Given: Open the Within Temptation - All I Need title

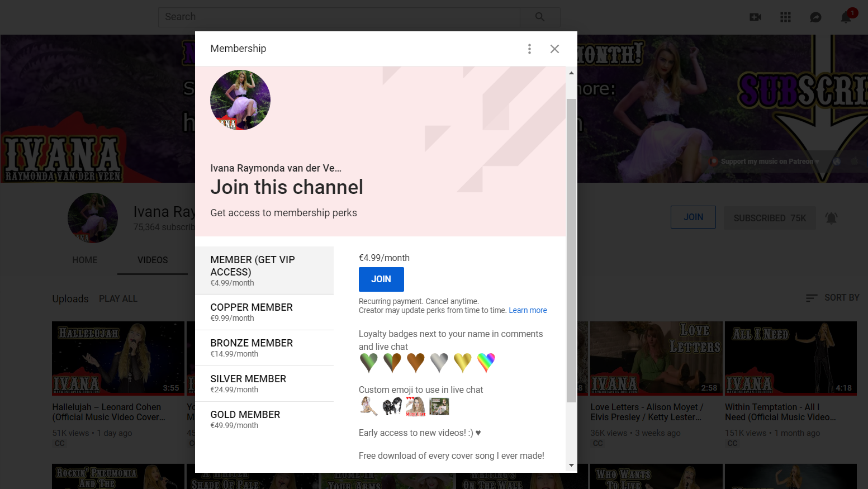Looking at the screenshot, I should click(780, 412).
